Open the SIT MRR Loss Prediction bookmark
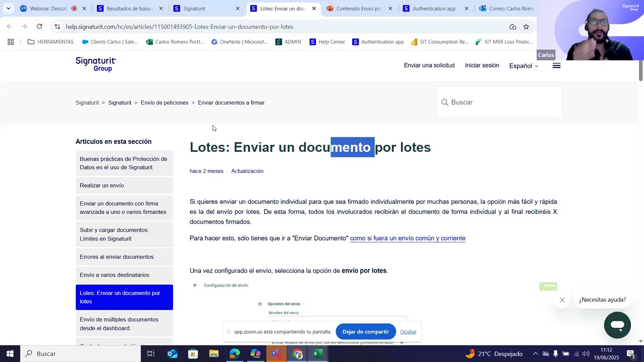This screenshot has width=644, height=362. (x=504, y=42)
